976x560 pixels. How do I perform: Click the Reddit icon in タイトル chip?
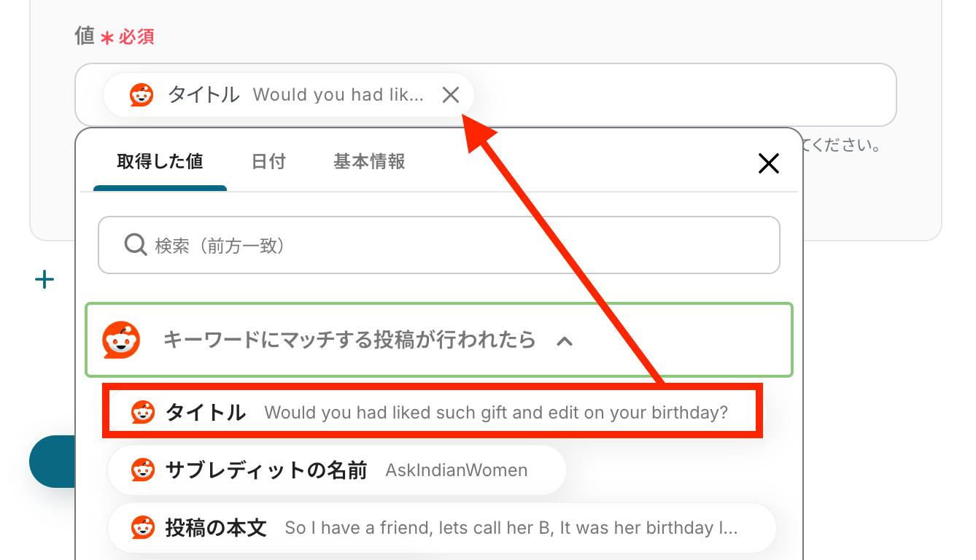[x=142, y=95]
